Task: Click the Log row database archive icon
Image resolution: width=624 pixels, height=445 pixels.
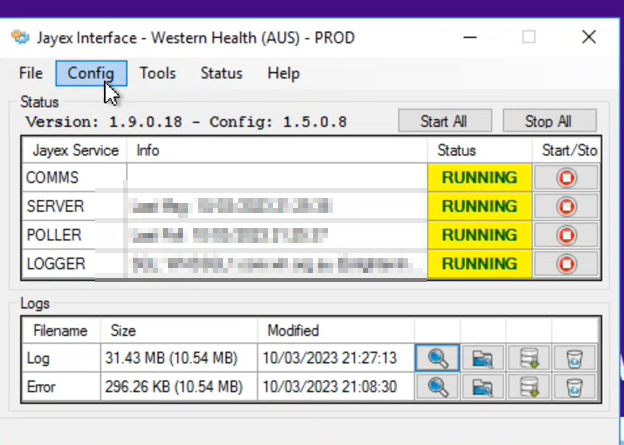Action: pos(529,358)
